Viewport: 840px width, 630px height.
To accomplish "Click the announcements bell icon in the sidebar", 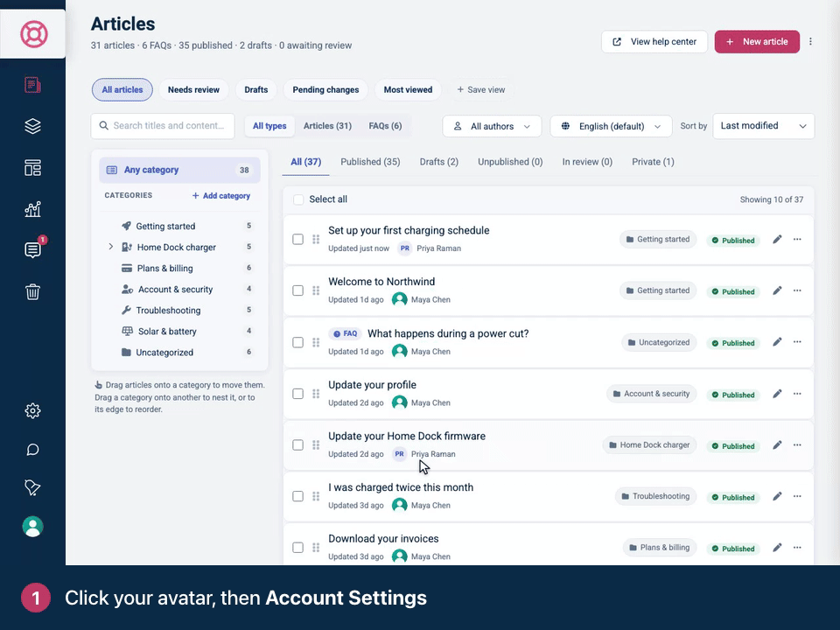I will point(32,487).
